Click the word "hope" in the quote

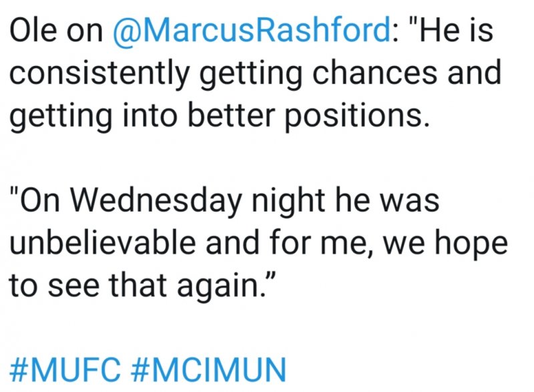[471, 244]
